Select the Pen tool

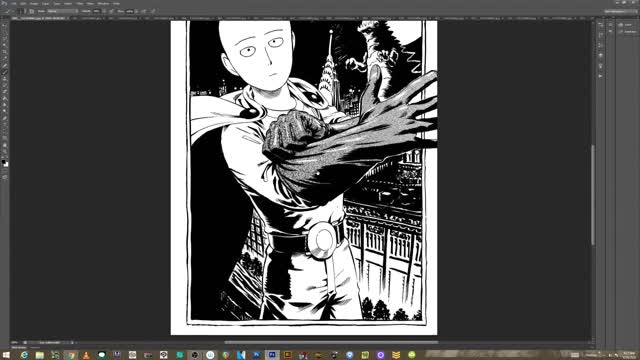(x=5, y=118)
